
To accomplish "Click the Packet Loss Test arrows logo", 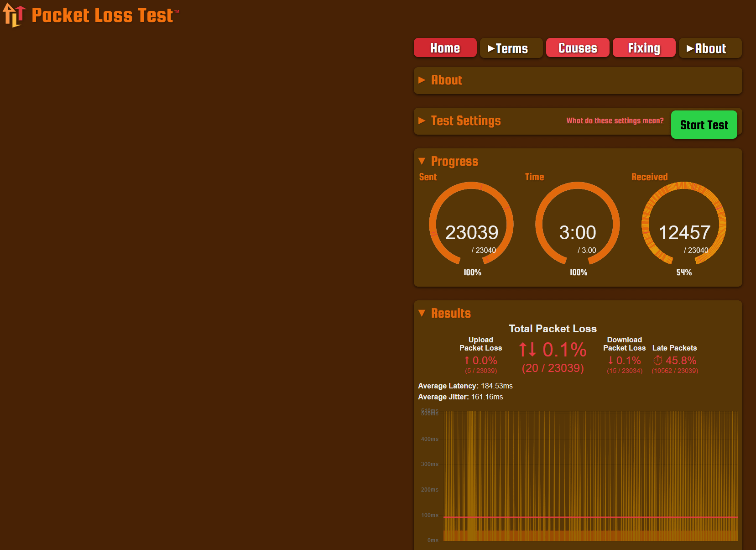I will click(14, 15).
